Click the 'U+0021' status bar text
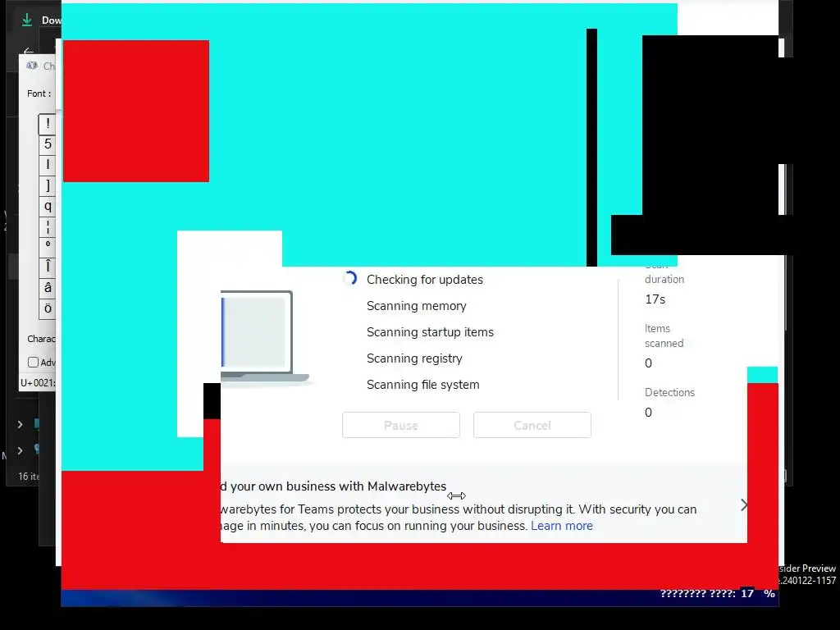Image resolution: width=840 pixels, height=630 pixels. [38, 382]
